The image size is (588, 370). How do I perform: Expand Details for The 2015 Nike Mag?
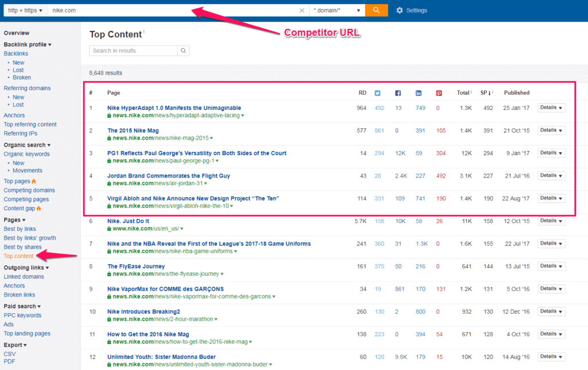pos(551,130)
